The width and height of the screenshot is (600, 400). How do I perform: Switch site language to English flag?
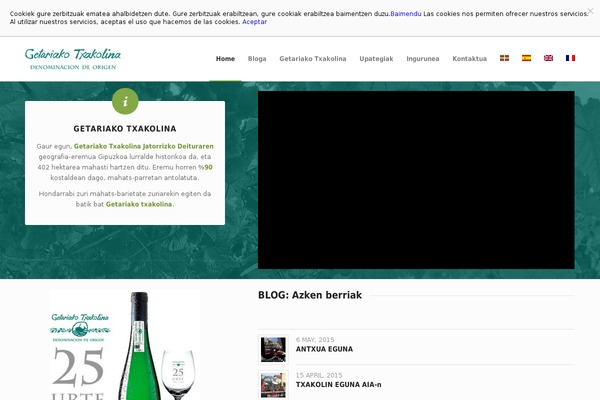click(548, 58)
